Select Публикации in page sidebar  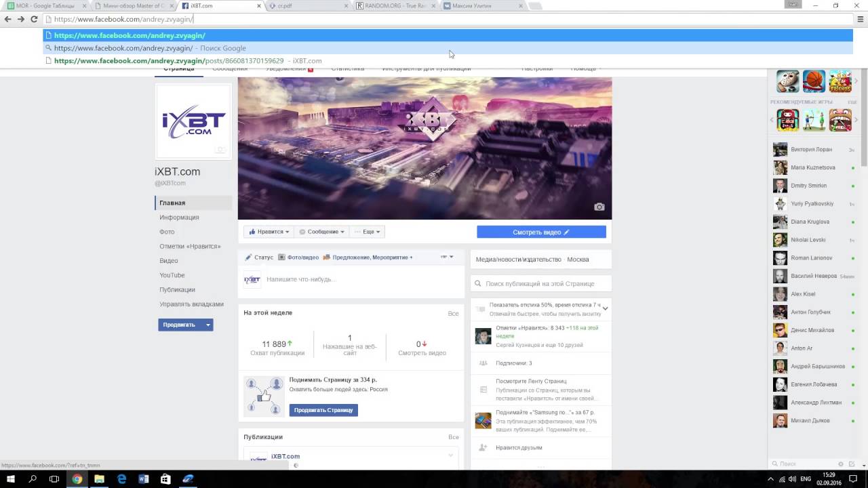177,289
